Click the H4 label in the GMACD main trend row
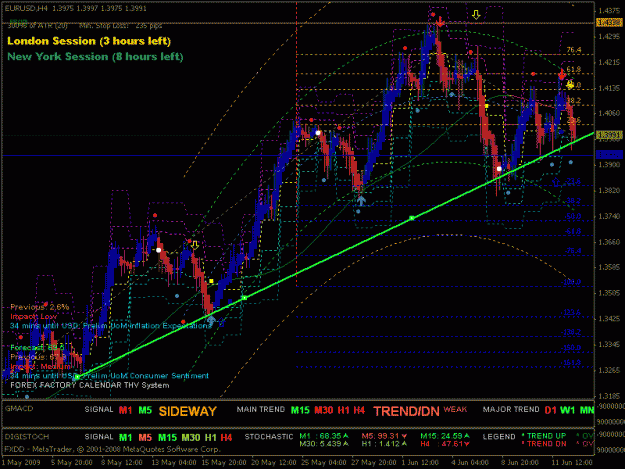The height and width of the screenshot is (469, 625). point(359,410)
